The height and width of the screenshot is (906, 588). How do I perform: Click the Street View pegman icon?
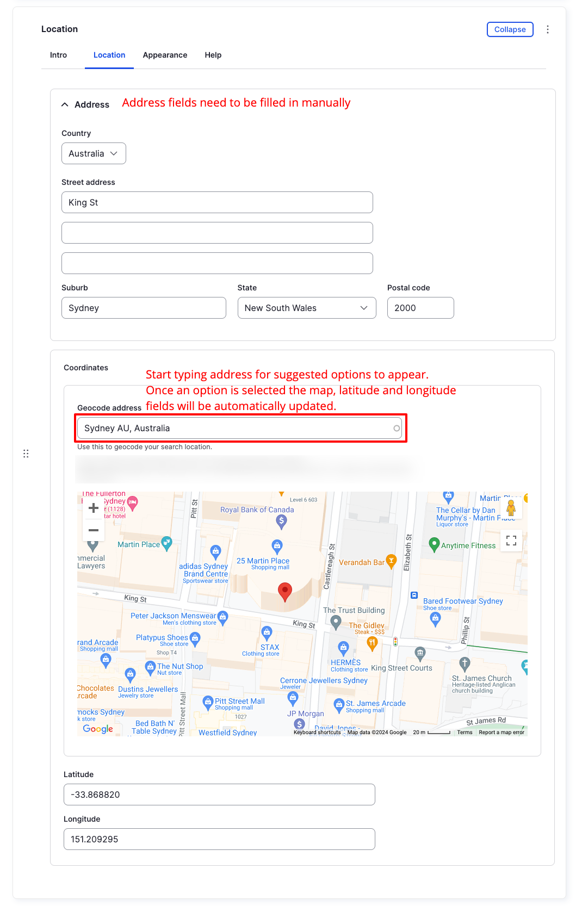(x=511, y=508)
